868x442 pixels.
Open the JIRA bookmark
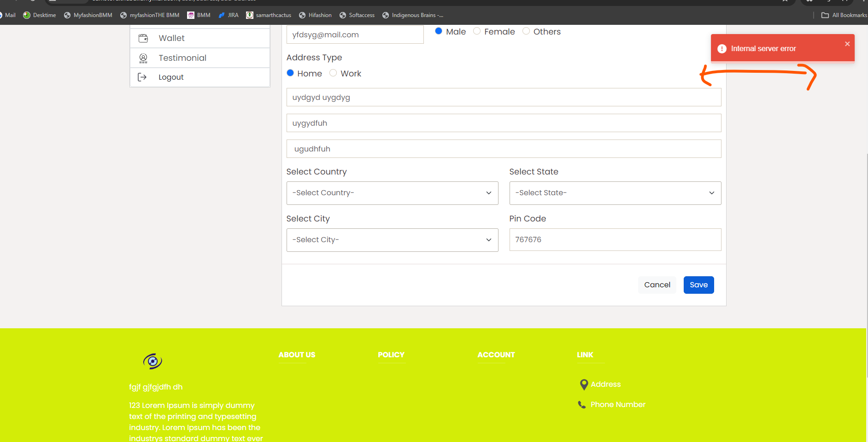[229, 15]
